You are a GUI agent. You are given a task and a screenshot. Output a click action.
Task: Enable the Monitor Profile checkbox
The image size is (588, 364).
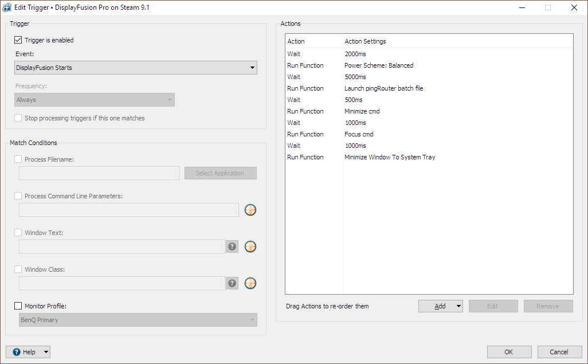click(x=18, y=306)
